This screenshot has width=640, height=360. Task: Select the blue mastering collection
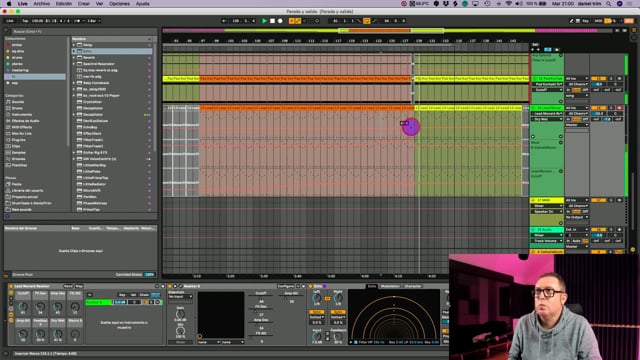pos(35,70)
